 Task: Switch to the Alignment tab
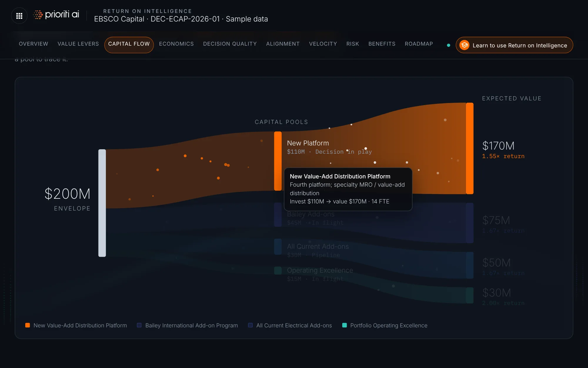pyautogui.click(x=283, y=44)
